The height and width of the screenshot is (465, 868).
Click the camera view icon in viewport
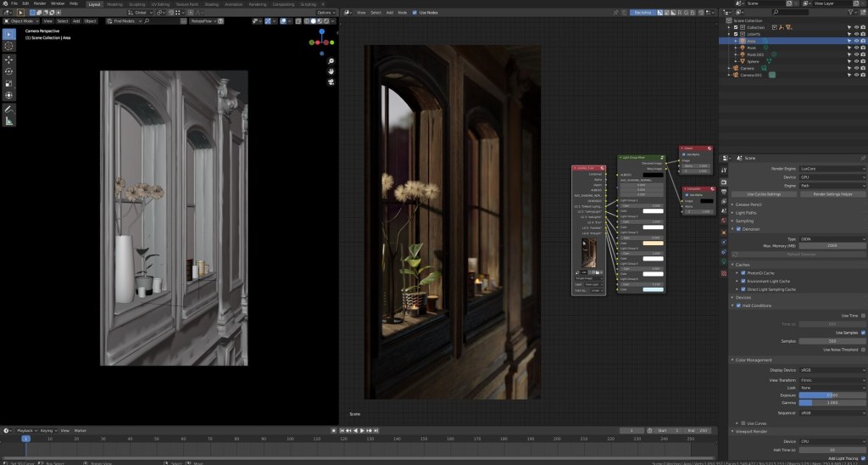[331, 82]
